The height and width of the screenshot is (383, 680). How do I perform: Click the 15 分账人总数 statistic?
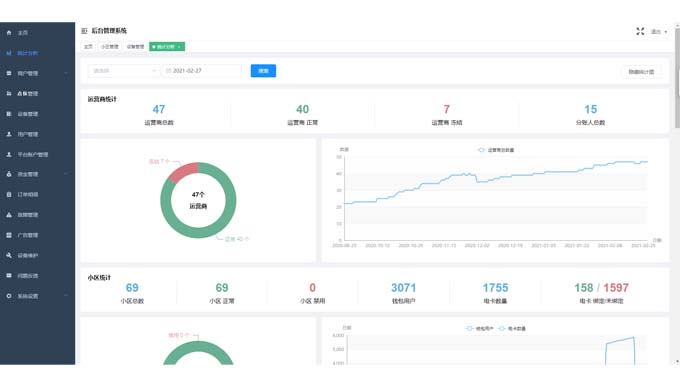tap(590, 115)
